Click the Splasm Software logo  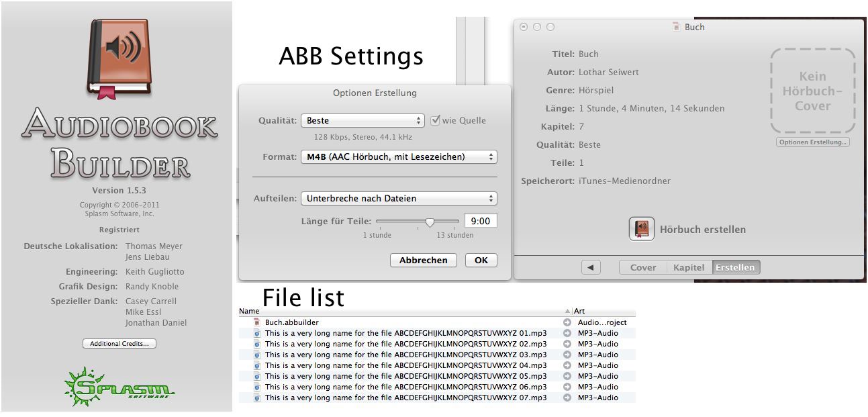pos(119,386)
